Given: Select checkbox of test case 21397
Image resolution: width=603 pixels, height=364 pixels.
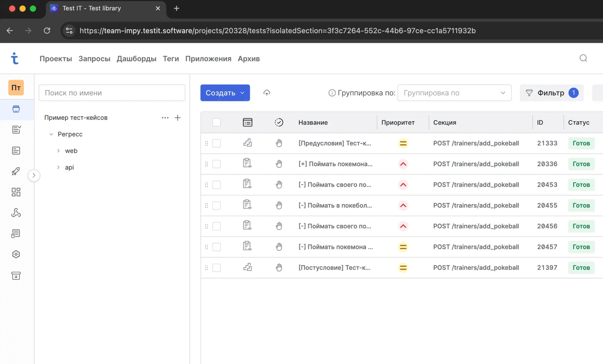Looking at the screenshot, I should point(216,268).
